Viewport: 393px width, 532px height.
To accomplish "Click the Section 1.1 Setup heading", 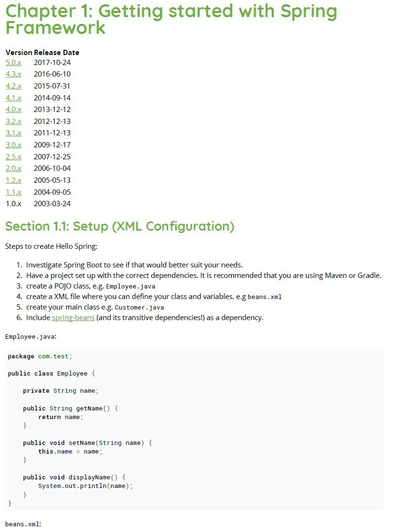I will click(x=120, y=226).
